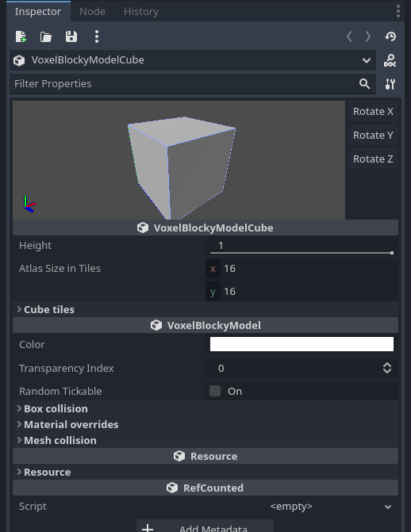Open the load resource folder icon
This screenshot has height=532, width=411.
coord(46,36)
